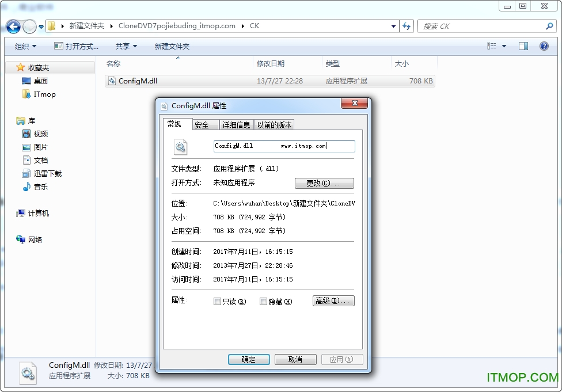The image size is (562, 392).
Task: Enable the 只读 checkbox
Action: [218, 301]
